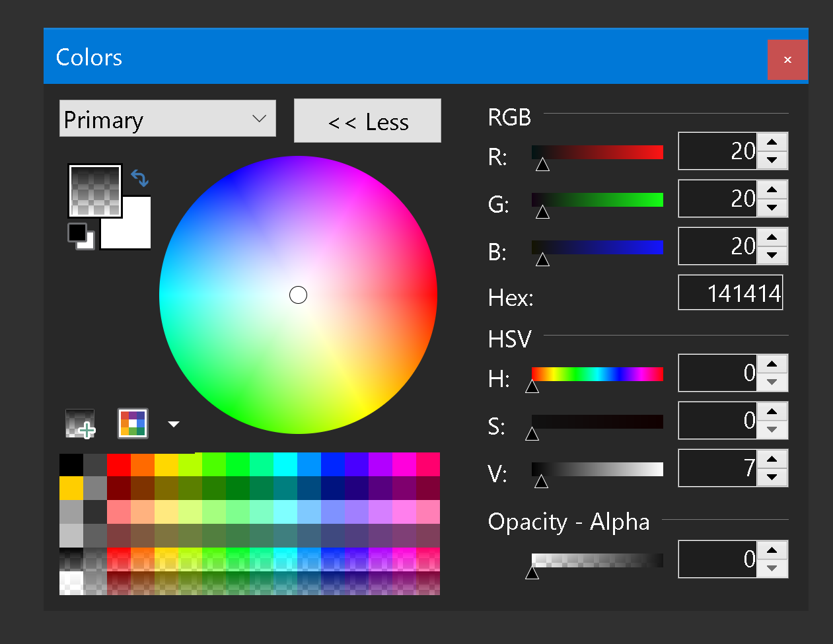Focus the Opacity Alpha value field

717,559
